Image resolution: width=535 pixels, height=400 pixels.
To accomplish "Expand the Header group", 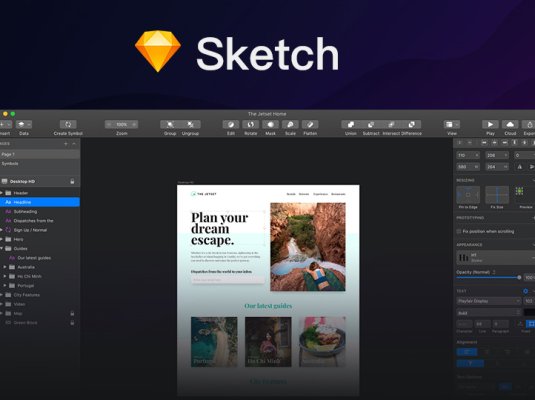I will 1,193.
